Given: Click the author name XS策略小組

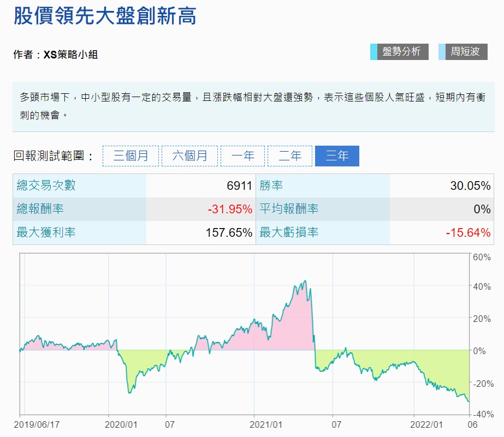Looking at the screenshot, I should pos(71,55).
